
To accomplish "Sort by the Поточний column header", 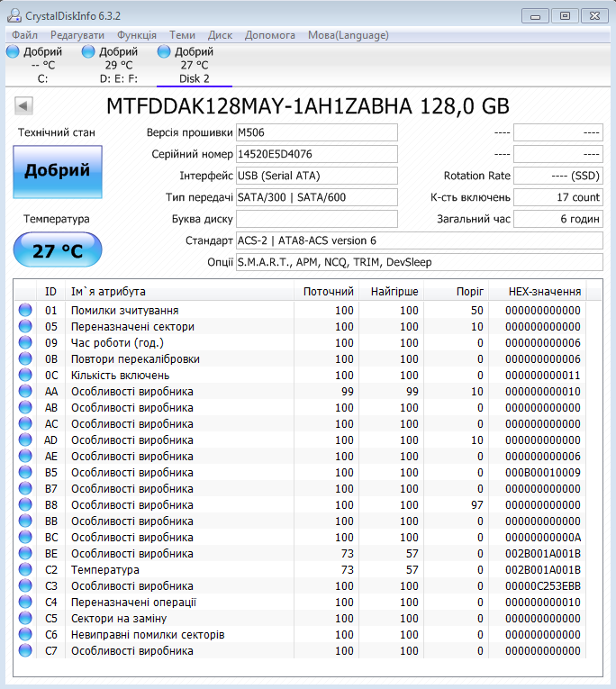I will (326, 291).
